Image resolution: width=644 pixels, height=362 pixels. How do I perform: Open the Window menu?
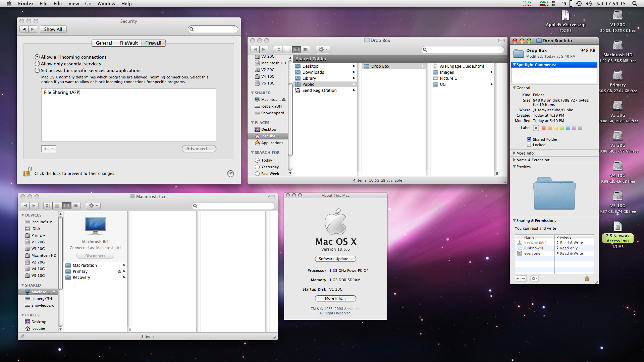tap(106, 4)
